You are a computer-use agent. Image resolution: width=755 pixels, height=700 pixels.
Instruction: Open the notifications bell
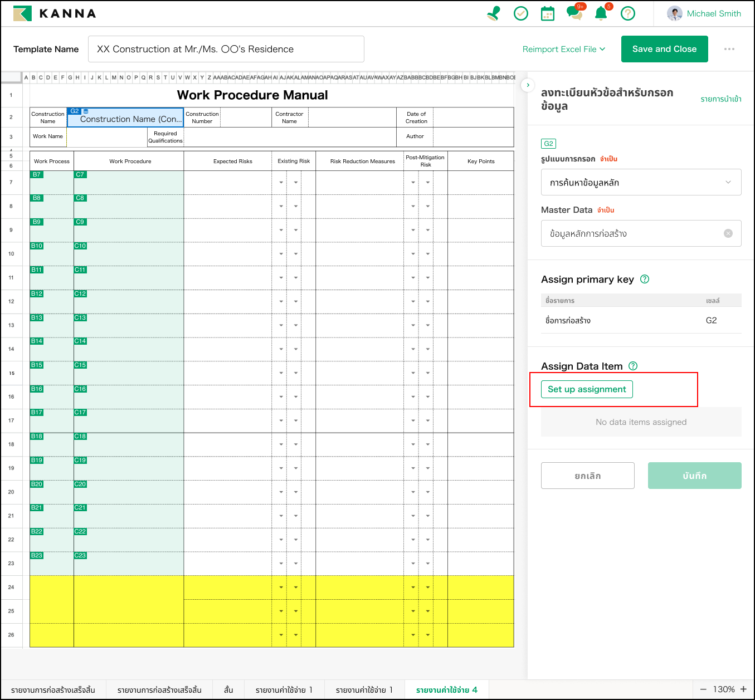pyautogui.click(x=601, y=13)
